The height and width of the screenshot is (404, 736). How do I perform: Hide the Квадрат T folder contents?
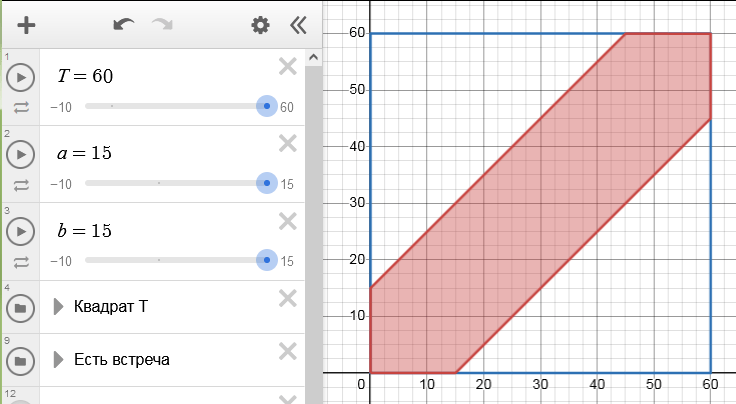pyautogui.click(x=20, y=308)
